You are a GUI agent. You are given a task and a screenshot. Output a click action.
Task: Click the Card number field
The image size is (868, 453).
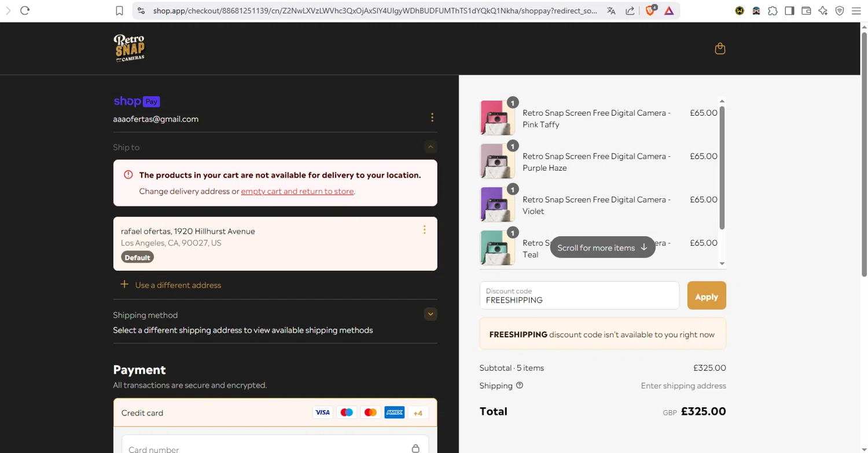(x=275, y=447)
